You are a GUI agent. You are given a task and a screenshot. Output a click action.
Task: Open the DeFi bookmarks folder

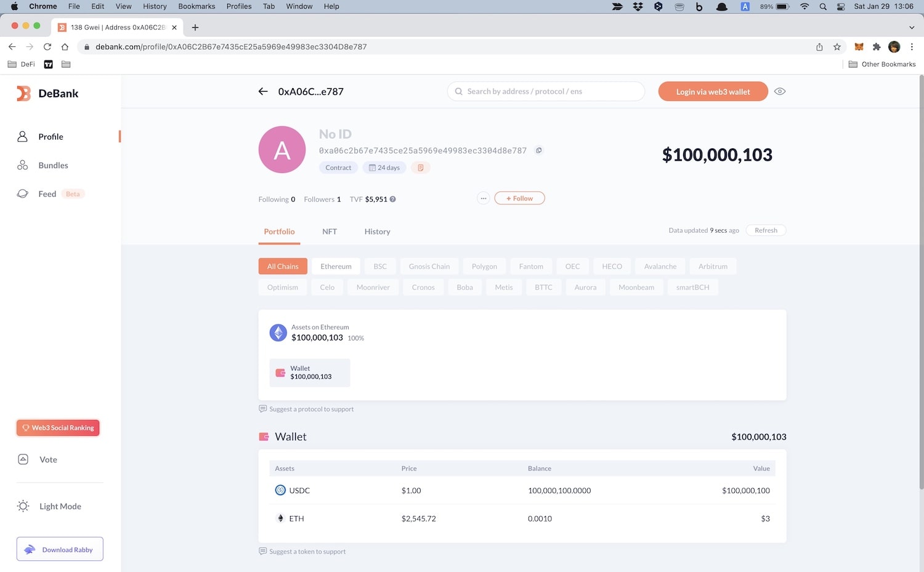click(x=22, y=64)
